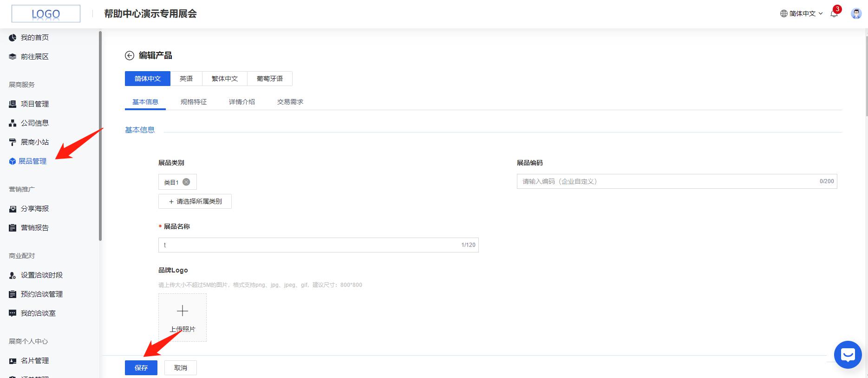This screenshot has height=378, width=868.
Task: Click the 保存 button
Action: (141, 368)
